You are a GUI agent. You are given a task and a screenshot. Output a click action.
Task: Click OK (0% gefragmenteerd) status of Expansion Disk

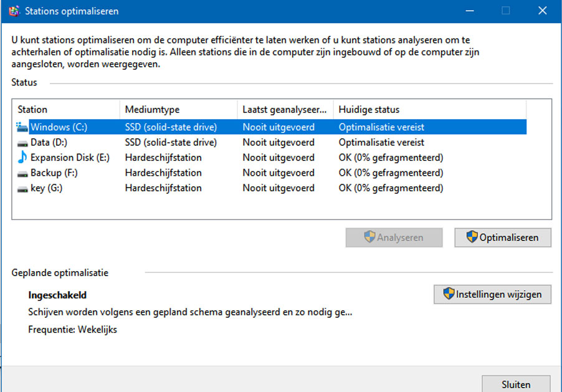coord(391,158)
